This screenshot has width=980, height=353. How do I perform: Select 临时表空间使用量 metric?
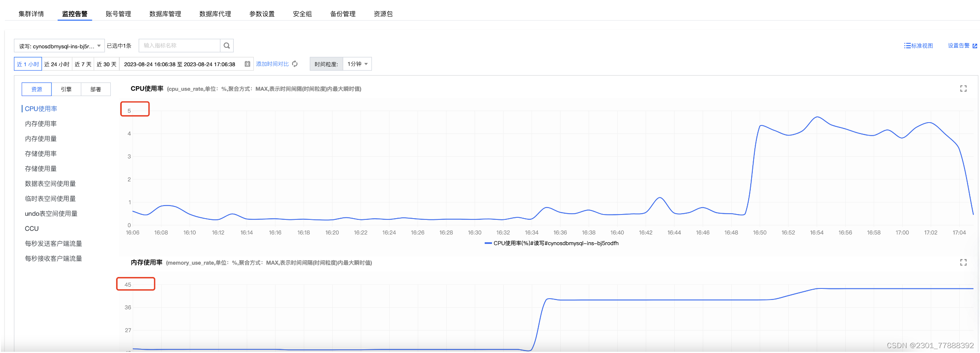50,199
